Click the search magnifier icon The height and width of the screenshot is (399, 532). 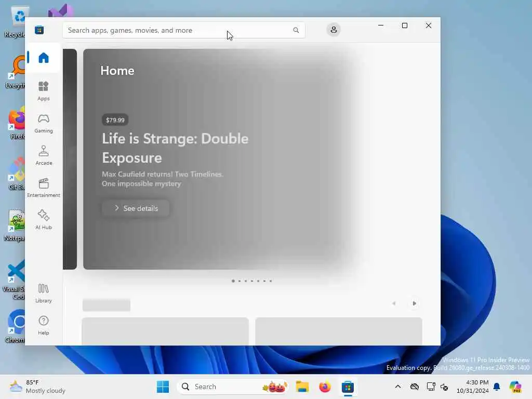[296, 30]
